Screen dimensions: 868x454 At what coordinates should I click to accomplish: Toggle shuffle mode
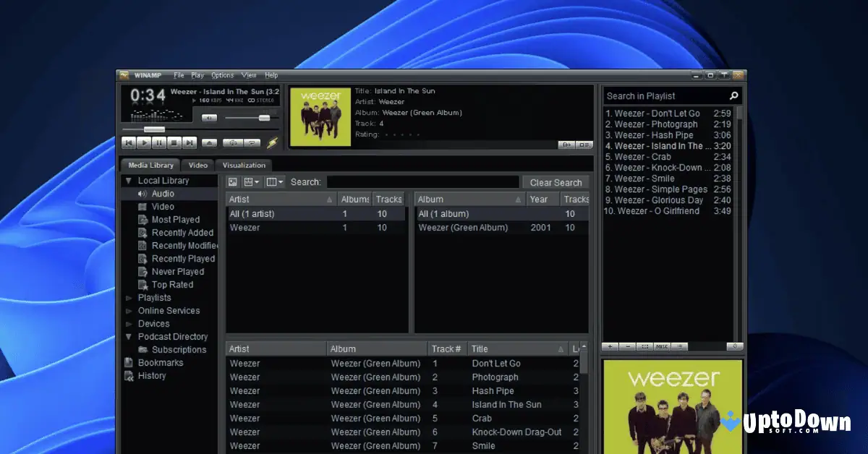point(234,142)
